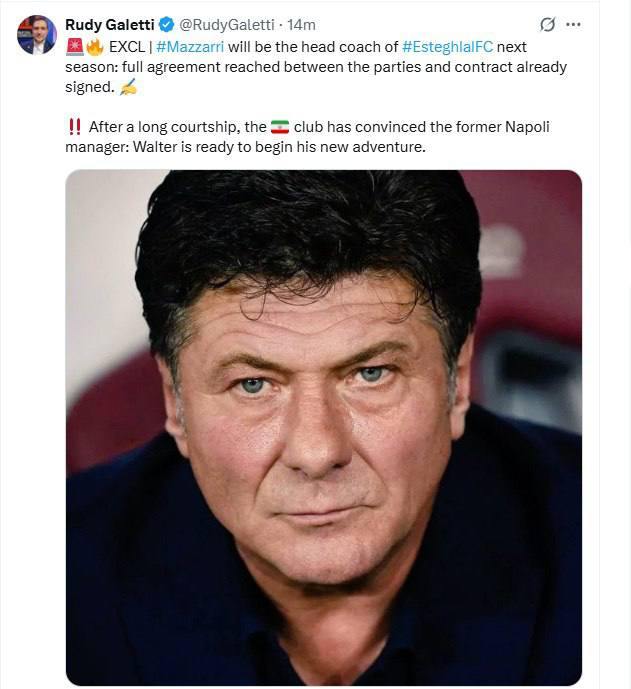Click the EXCL text in the post
This screenshot has width=631, height=689.
point(126,47)
